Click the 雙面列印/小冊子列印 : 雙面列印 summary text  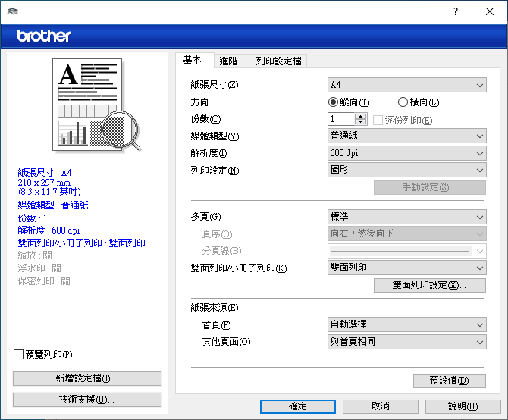pos(81,243)
